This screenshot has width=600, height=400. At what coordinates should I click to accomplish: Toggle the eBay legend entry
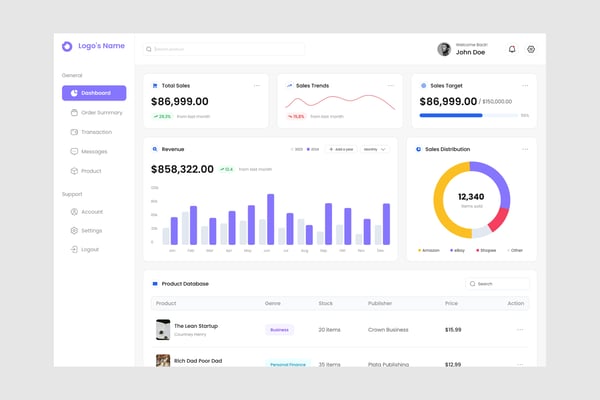(x=457, y=250)
